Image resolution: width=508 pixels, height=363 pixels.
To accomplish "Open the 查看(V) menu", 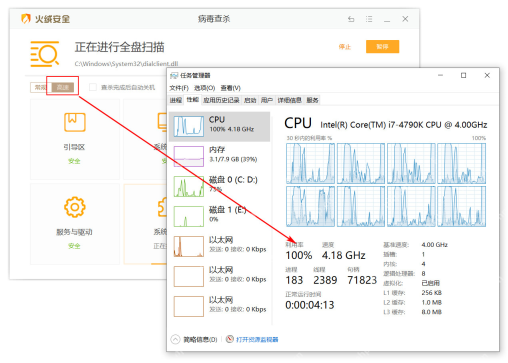I will click(230, 88).
